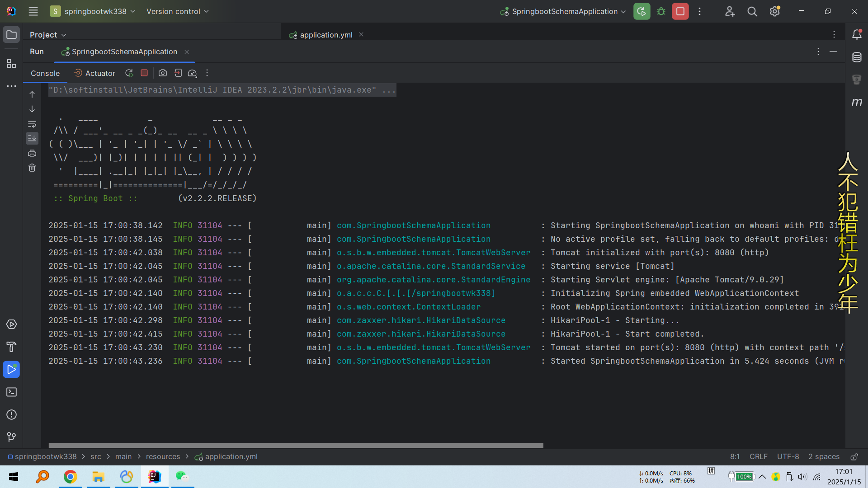Image resolution: width=868 pixels, height=488 pixels.
Task: Toggle soft-wrap in console
Action: pos(32,124)
